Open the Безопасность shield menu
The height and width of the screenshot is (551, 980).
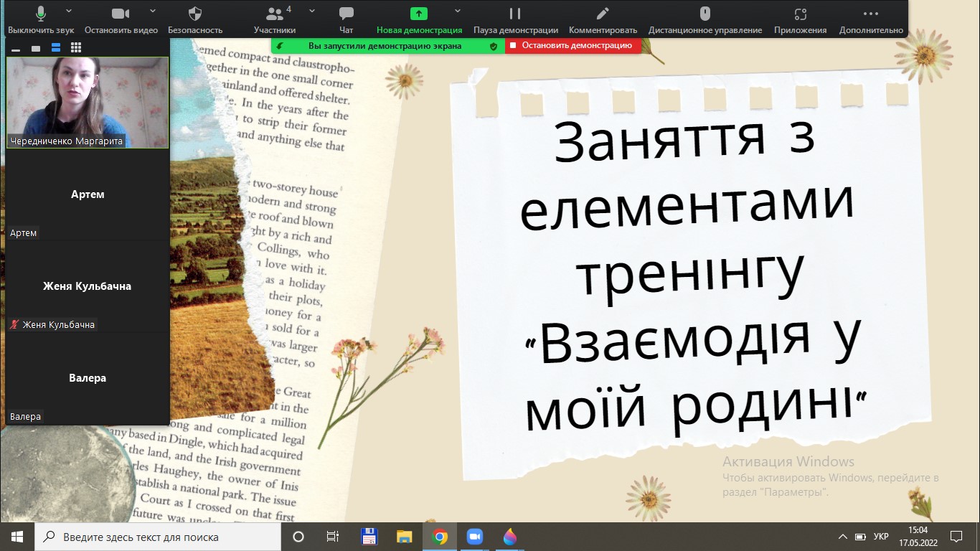click(195, 19)
